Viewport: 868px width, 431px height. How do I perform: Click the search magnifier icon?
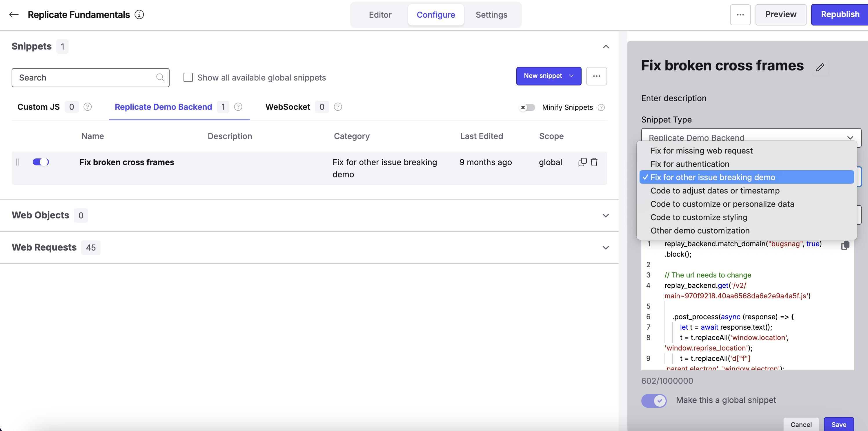(160, 78)
